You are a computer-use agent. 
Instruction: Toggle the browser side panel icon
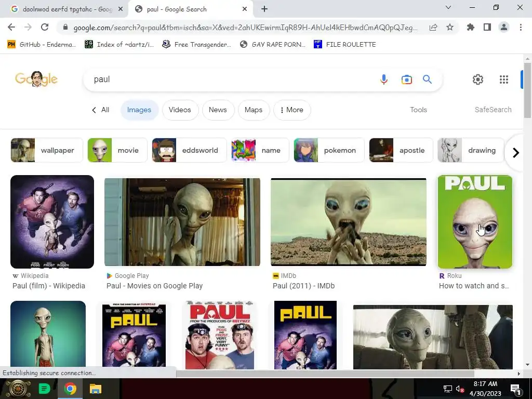(487, 27)
